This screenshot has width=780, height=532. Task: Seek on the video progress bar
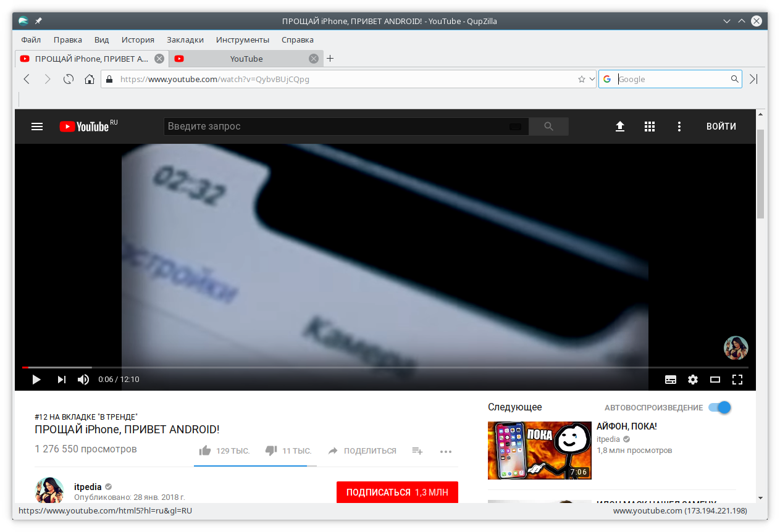(x=385, y=367)
